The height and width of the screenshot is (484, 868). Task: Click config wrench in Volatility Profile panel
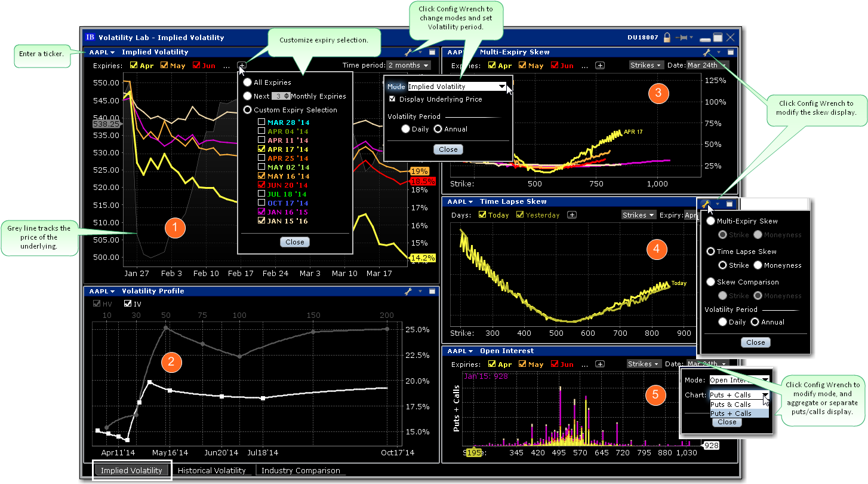[x=408, y=292]
